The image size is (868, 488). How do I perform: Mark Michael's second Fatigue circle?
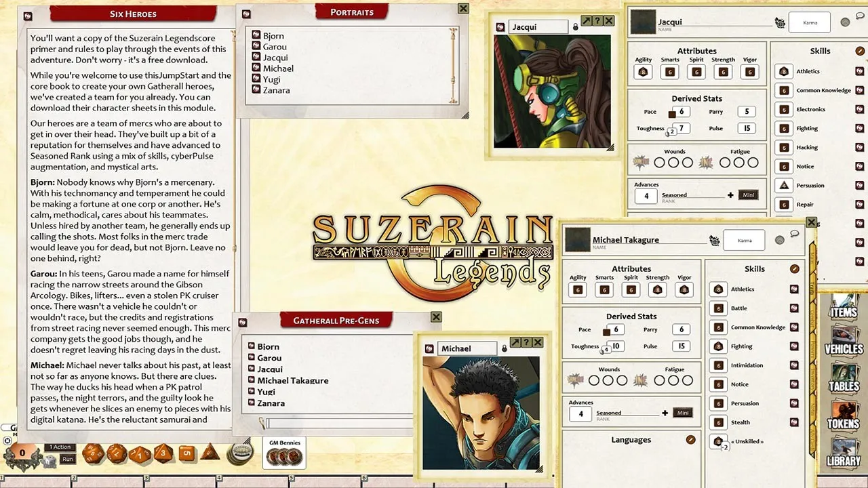(x=673, y=381)
